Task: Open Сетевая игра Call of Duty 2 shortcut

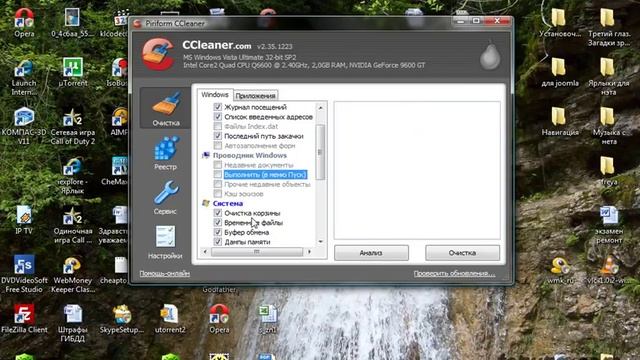Action: [73, 126]
